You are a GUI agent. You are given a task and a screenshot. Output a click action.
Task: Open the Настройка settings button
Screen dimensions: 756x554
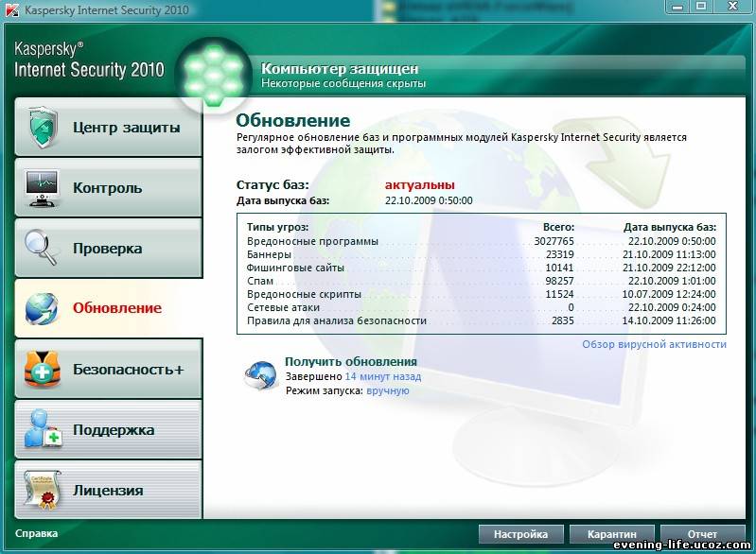click(x=520, y=534)
